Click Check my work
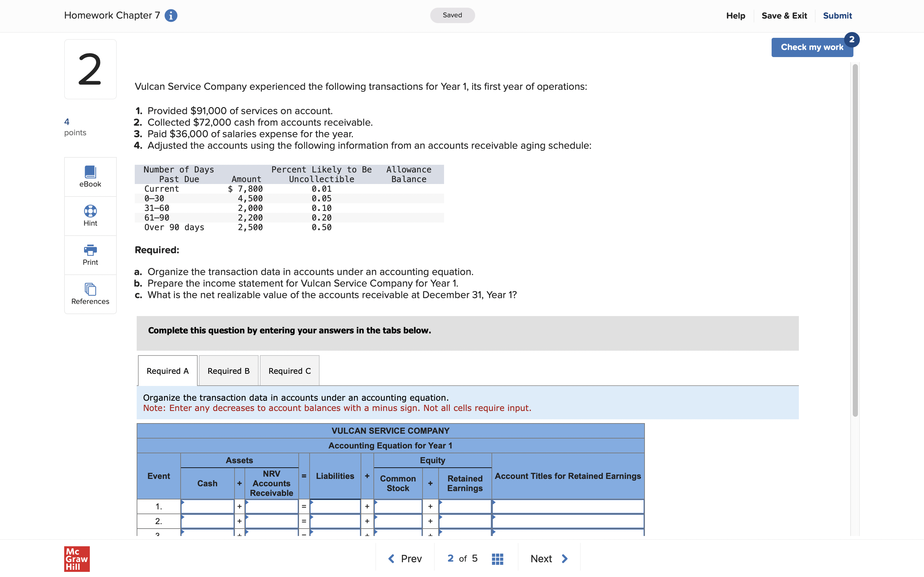Viewport: 924px width, 577px height. [812, 47]
